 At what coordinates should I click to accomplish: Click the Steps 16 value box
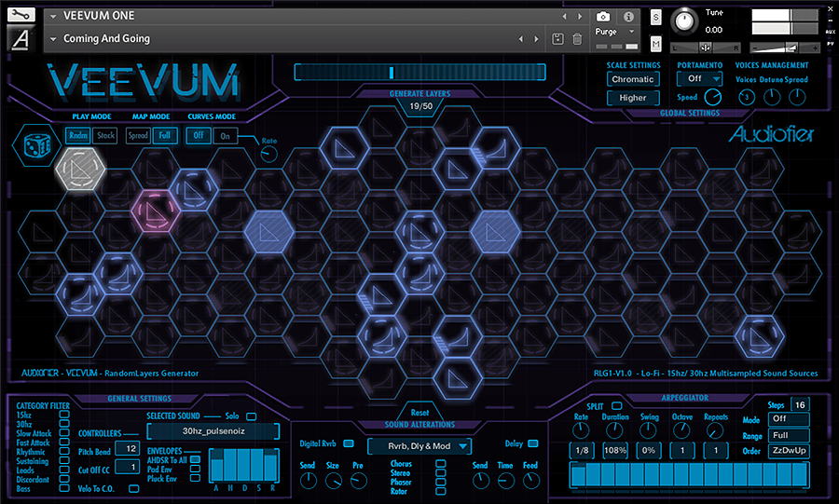pyautogui.click(x=800, y=404)
